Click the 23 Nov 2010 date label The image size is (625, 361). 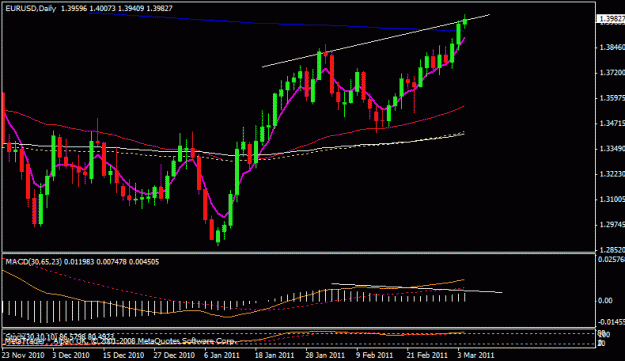[23, 355]
